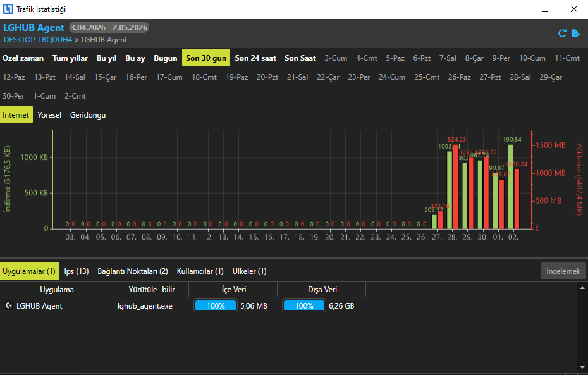Switch to Yöresel traffic tab
Viewport: 588px width, 375px height.
coord(49,114)
